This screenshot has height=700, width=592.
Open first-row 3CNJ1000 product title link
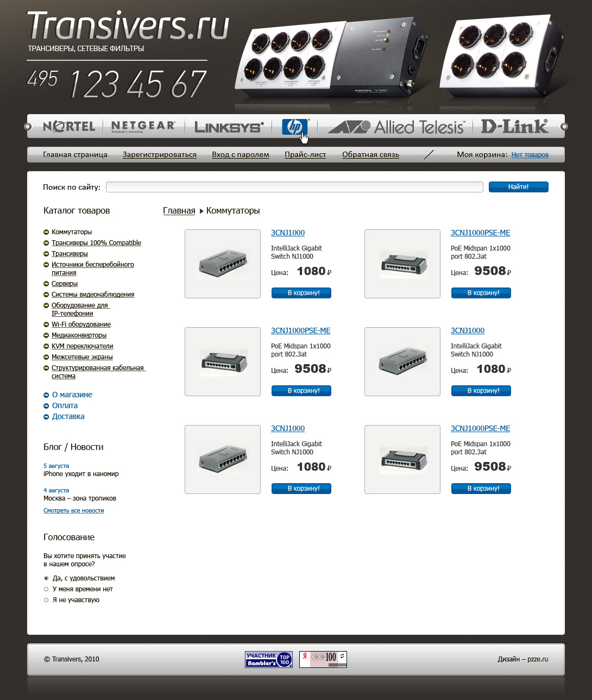click(x=288, y=233)
